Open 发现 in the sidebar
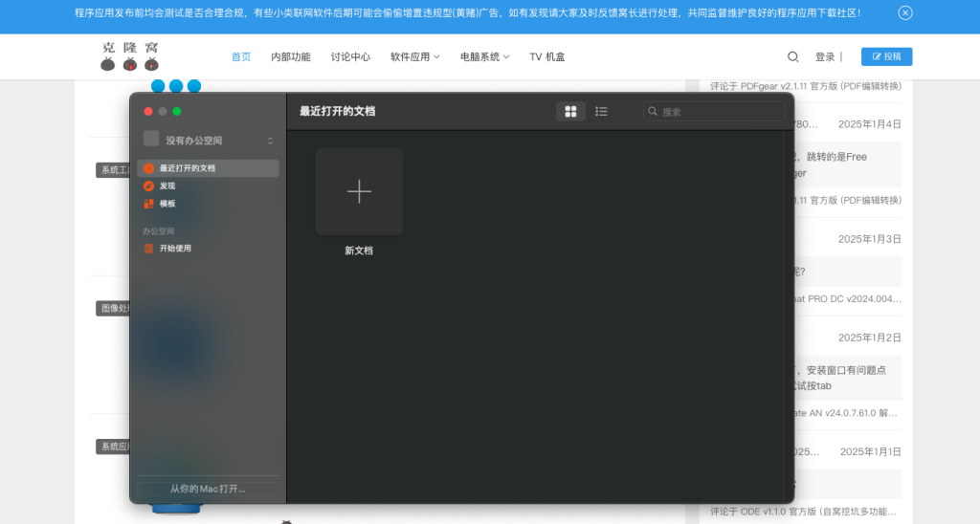The image size is (980, 524). (x=208, y=186)
